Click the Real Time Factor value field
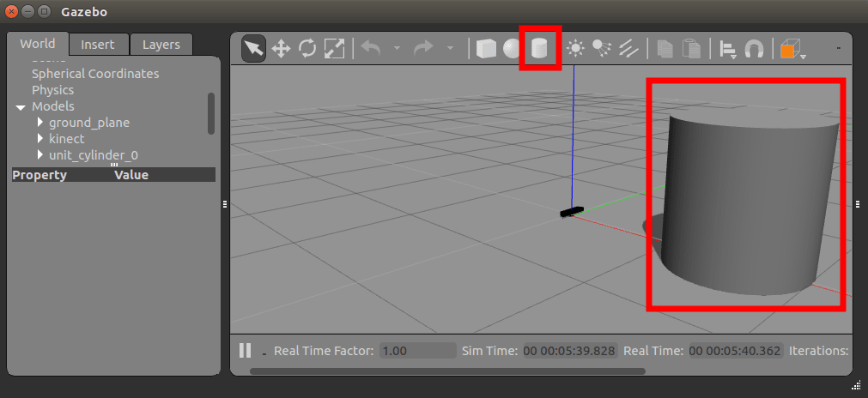This screenshot has height=398, width=868. tap(418, 351)
